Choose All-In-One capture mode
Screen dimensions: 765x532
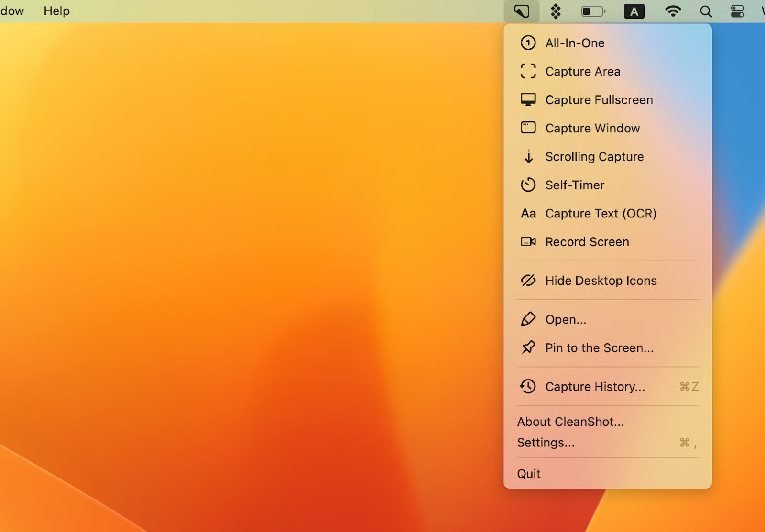tap(575, 43)
